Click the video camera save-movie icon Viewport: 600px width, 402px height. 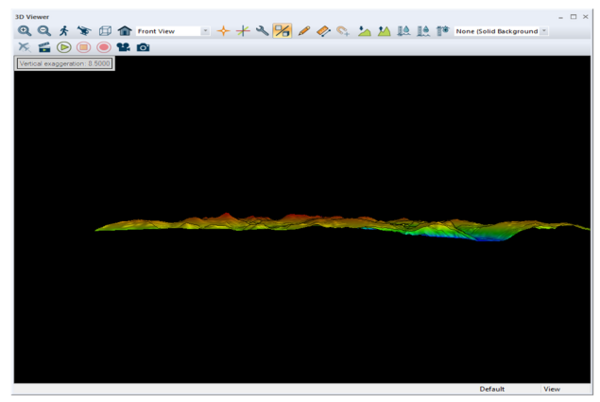click(x=123, y=47)
